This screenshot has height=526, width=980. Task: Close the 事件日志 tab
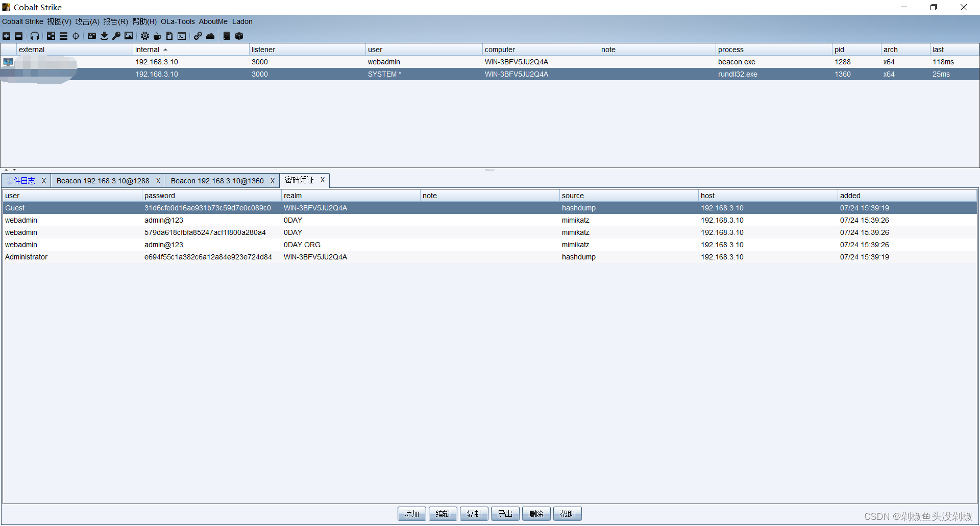(44, 181)
